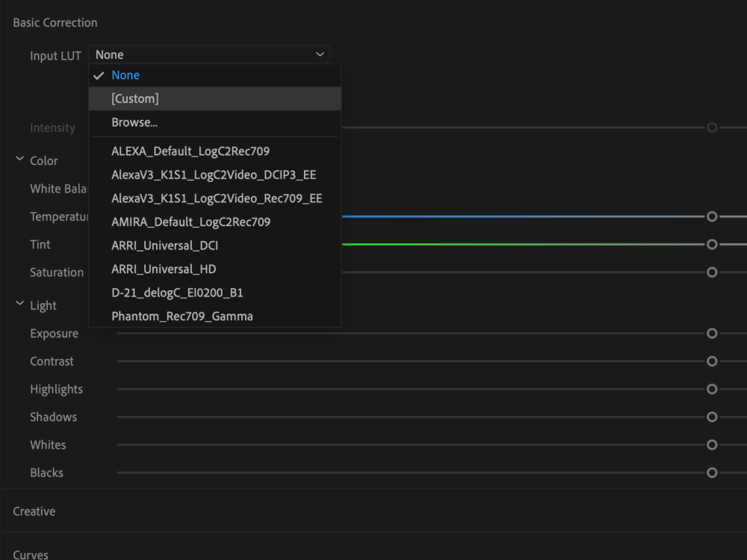Collapse the Color section
The image size is (747, 560).
coord(19,160)
